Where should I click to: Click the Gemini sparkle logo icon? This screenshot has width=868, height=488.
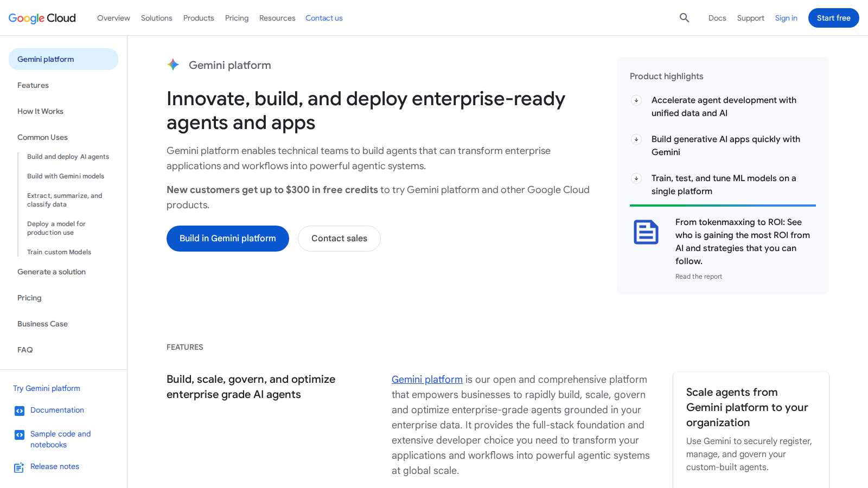coord(173,65)
